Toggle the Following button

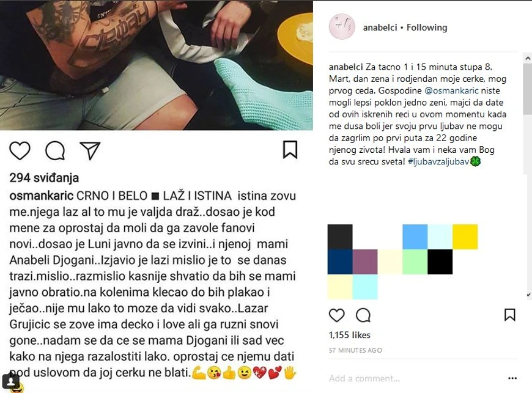[427, 28]
